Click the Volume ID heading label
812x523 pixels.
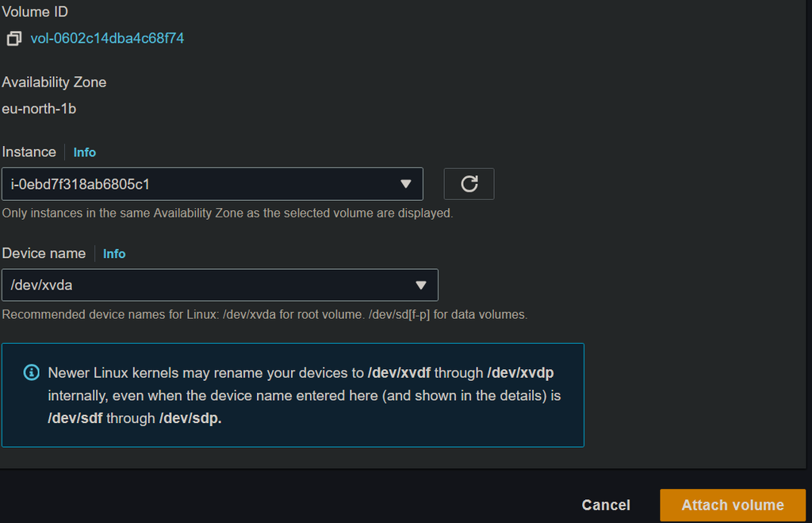tap(35, 12)
